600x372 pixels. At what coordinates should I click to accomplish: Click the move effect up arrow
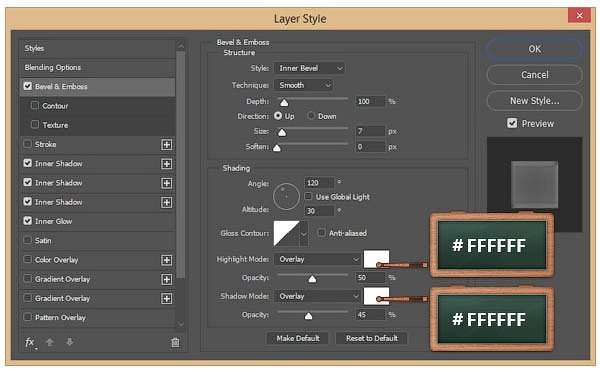[50, 342]
